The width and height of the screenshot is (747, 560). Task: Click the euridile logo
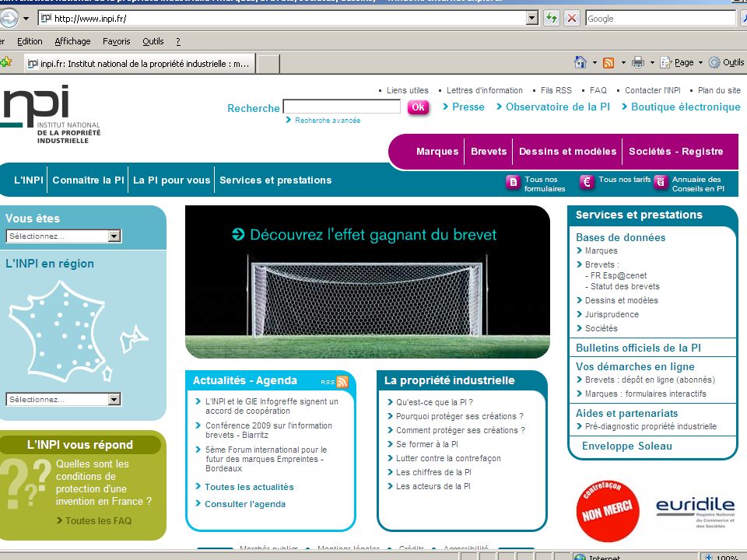click(695, 512)
